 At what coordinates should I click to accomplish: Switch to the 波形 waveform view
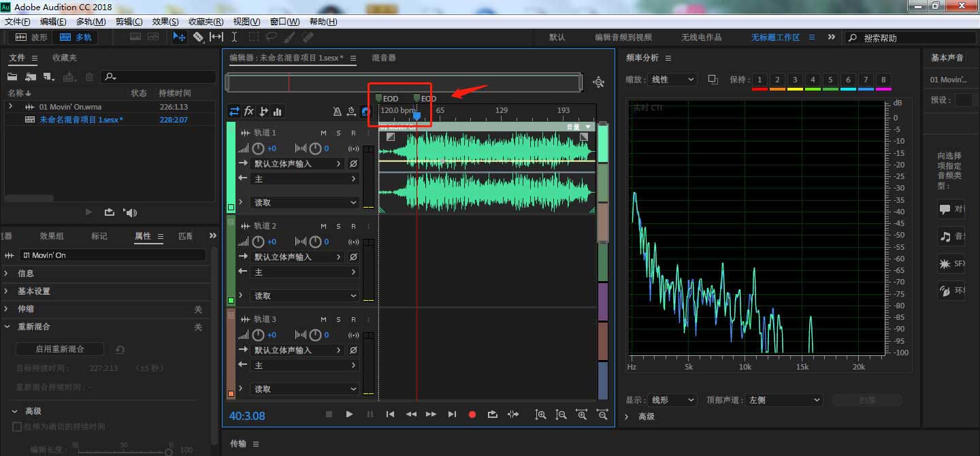tap(31, 37)
